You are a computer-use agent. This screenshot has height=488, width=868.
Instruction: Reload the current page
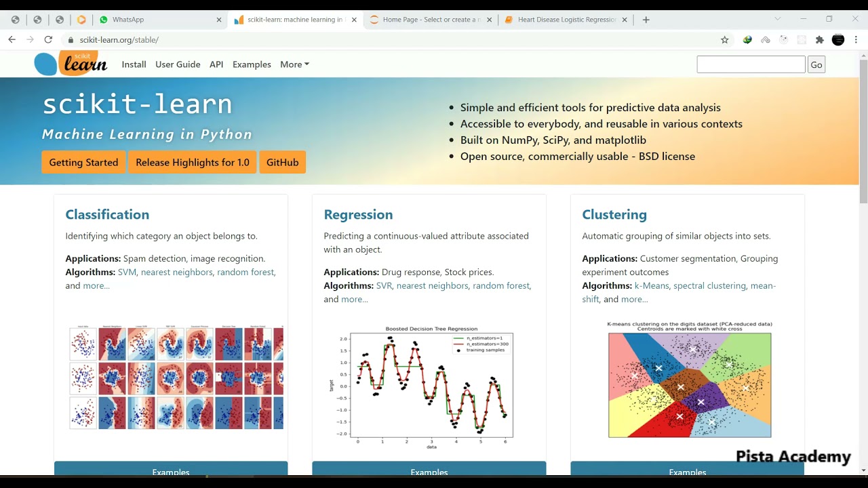point(48,40)
